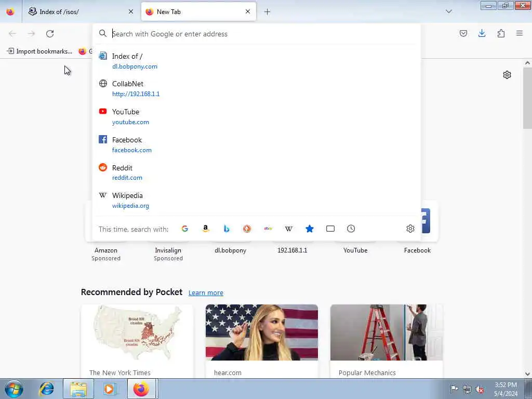Click the muted volume tray icon
The width and height of the screenshot is (532, 399).
480,390
